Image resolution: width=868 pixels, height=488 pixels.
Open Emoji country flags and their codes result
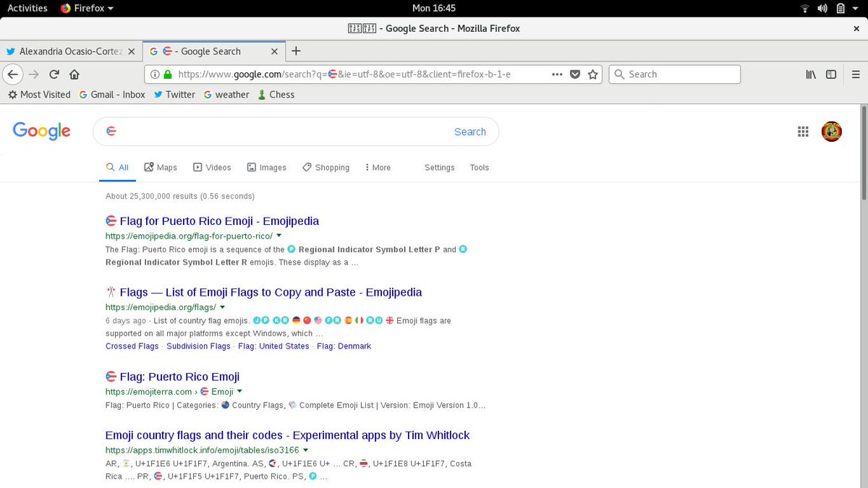click(287, 435)
